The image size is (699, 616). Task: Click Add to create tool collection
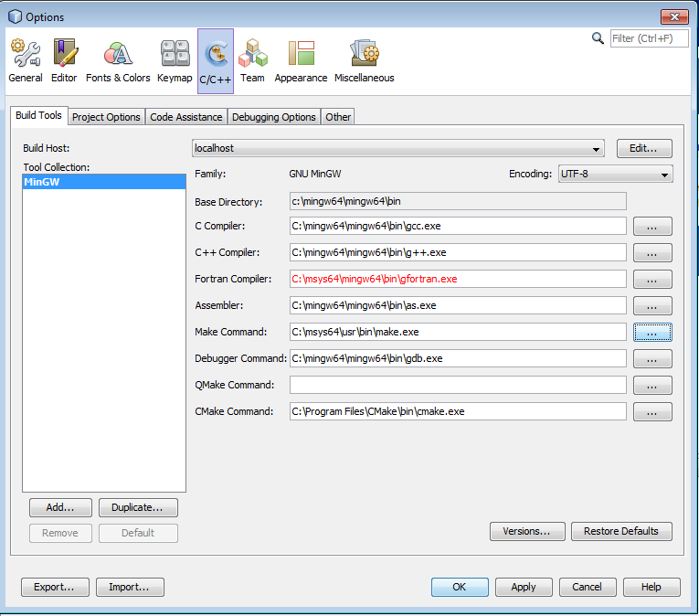[60, 507]
